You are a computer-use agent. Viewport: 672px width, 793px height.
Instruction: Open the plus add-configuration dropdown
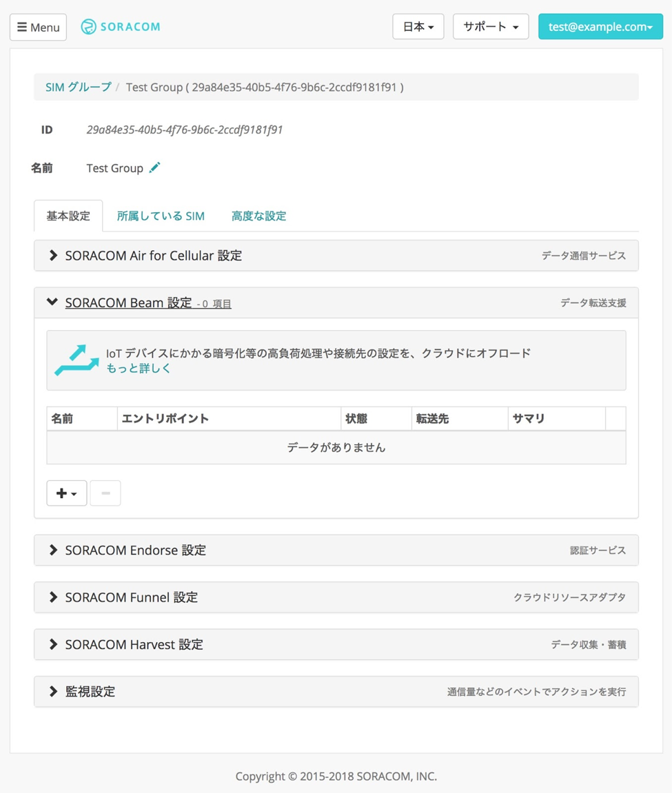[x=67, y=493]
